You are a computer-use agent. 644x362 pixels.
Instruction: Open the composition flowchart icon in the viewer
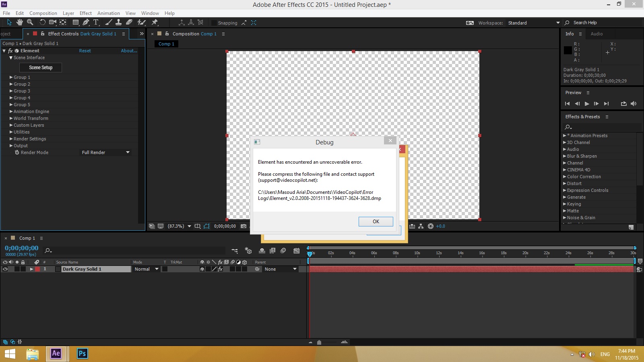pyautogui.click(x=421, y=226)
